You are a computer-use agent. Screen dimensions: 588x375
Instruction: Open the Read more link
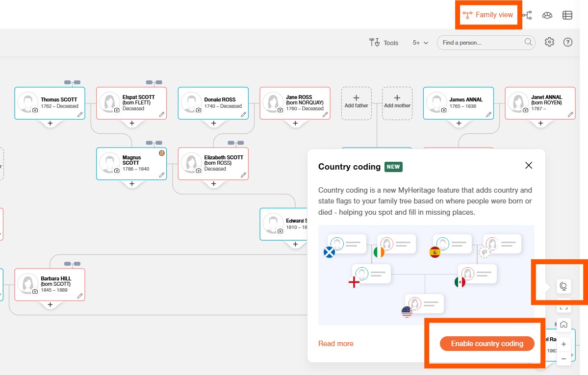pyautogui.click(x=335, y=344)
